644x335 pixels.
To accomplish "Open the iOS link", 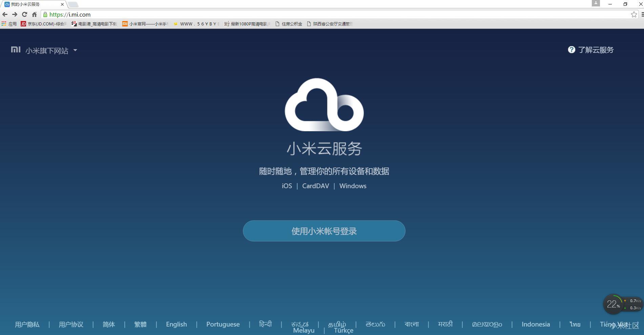I will (x=287, y=186).
